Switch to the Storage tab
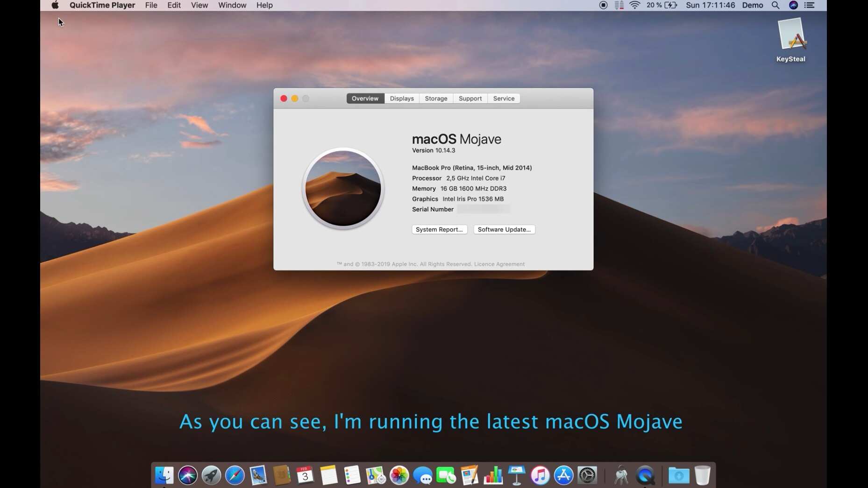This screenshot has width=868, height=488. (x=436, y=99)
